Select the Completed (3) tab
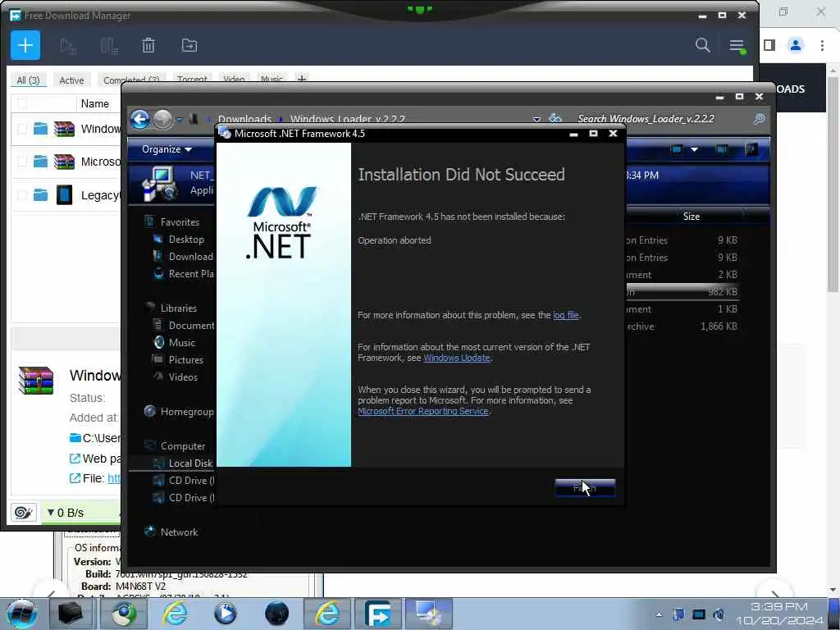The width and height of the screenshot is (840, 630). tap(131, 80)
